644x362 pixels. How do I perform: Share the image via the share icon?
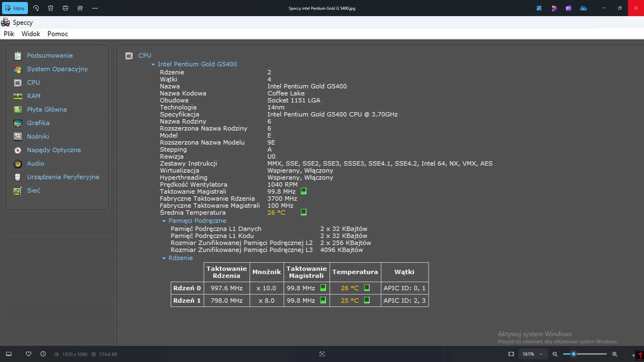point(80,8)
